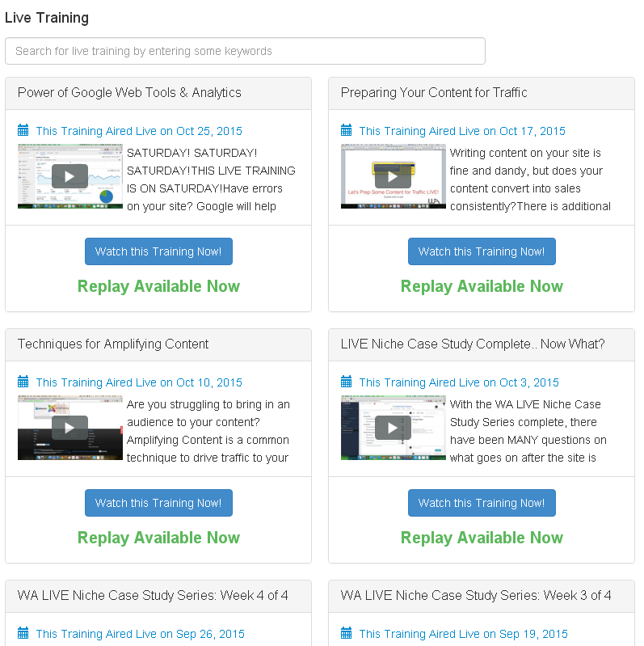The height and width of the screenshot is (646, 644).
Task: Open 'This Training Aired Live on Oct 3, 2015' link
Action: (x=459, y=382)
